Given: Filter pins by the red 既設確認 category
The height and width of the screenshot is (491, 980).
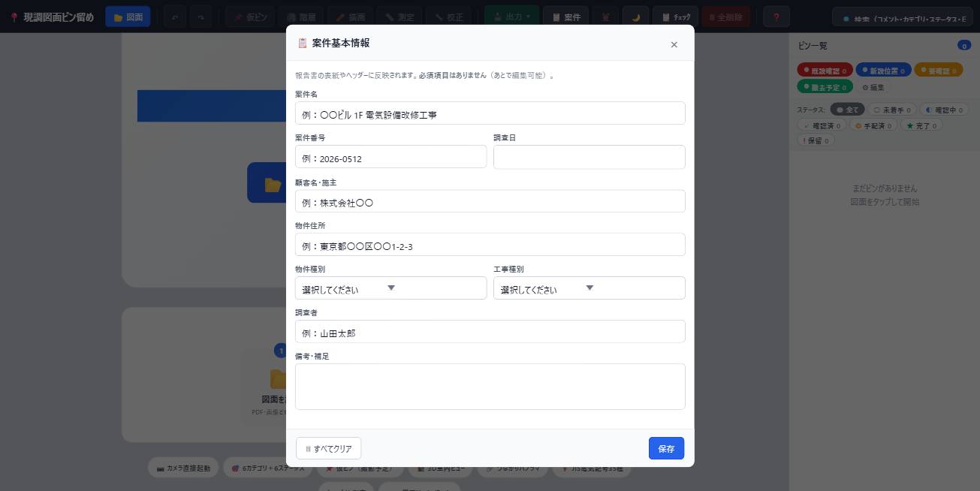Looking at the screenshot, I should [825, 71].
